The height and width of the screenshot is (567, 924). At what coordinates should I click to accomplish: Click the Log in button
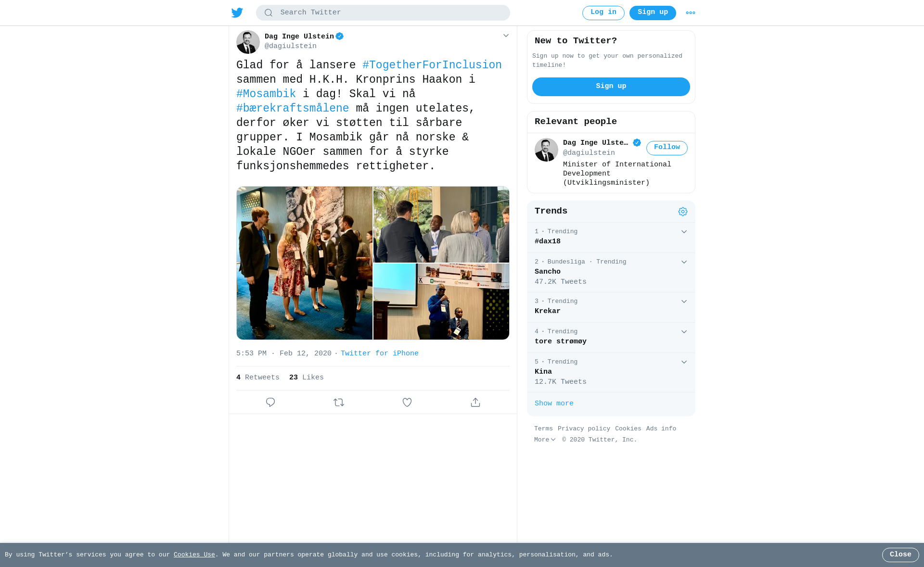coord(603,13)
